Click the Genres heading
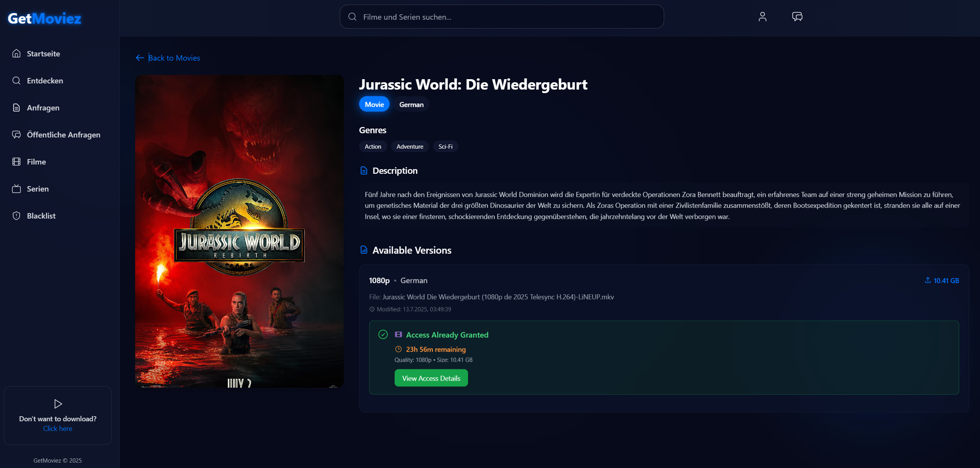Screen dimensions: 980x468 click(x=373, y=130)
